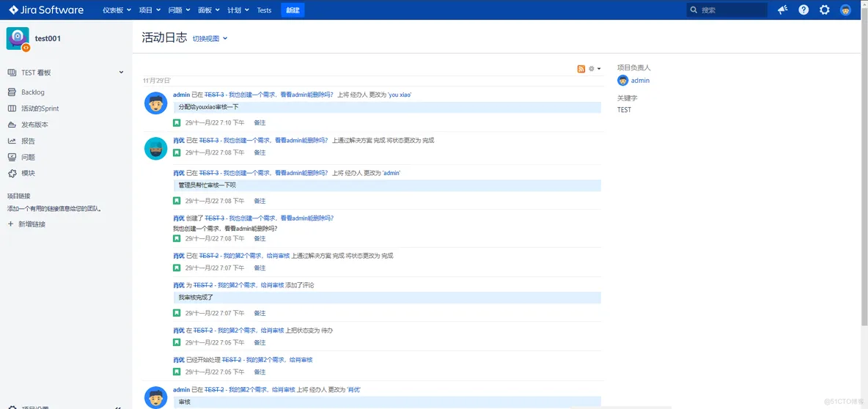The height and width of the screenshot is (409, 868).
Task: Click 备注 under the 我审核完成了 comment
Action: coord(260,313)
